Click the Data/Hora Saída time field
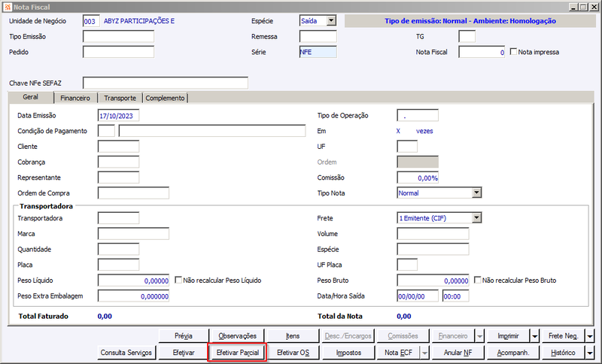602x364 pixels. coord(456,296)
